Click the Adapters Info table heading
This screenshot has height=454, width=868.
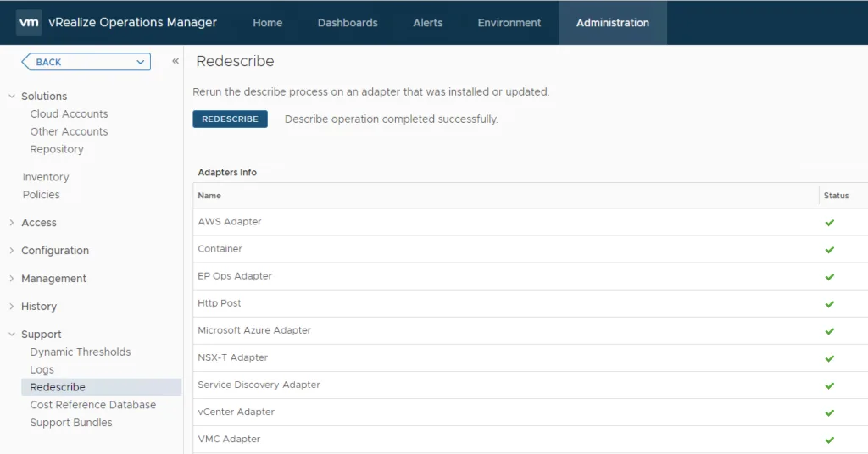coord(227,173)
